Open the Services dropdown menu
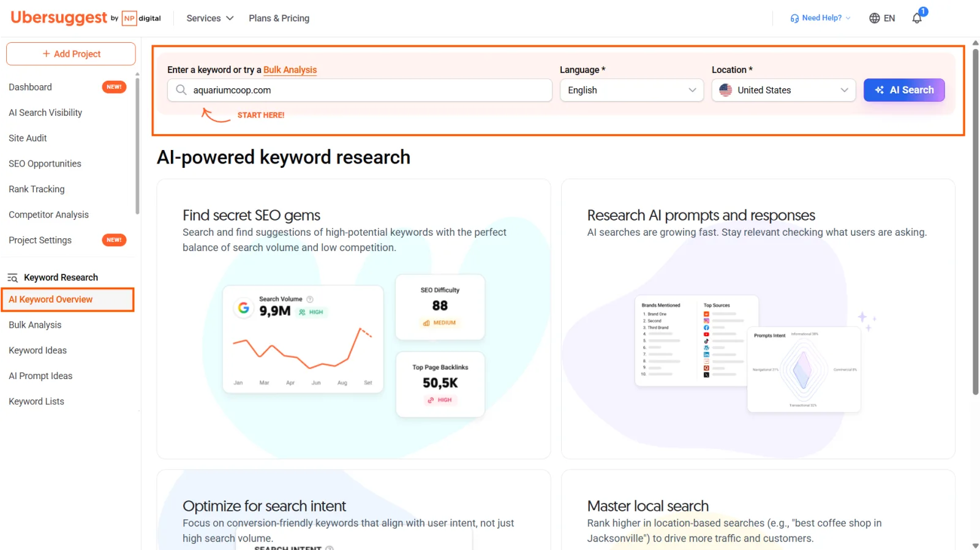 pos(210,18)
